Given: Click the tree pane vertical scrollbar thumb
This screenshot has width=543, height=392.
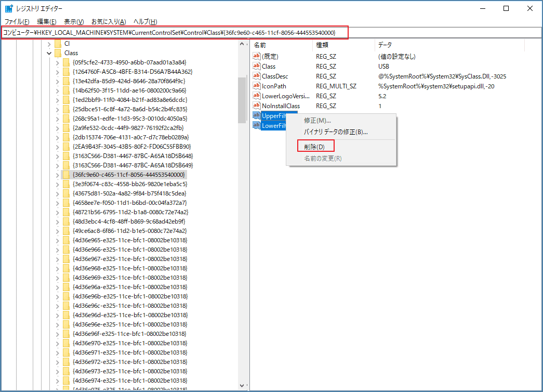Looking at the screenshot, I should click(x=242, y=100).
